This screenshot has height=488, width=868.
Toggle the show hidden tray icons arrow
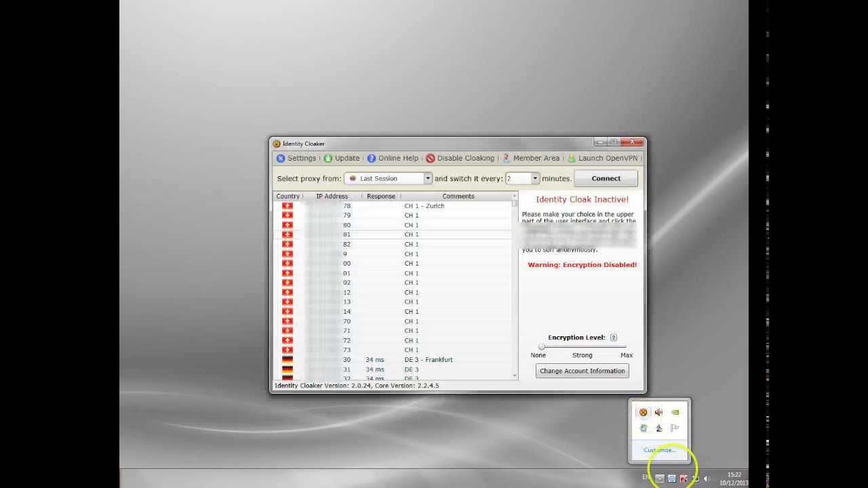pyautogui.click(x=660, y=479)
